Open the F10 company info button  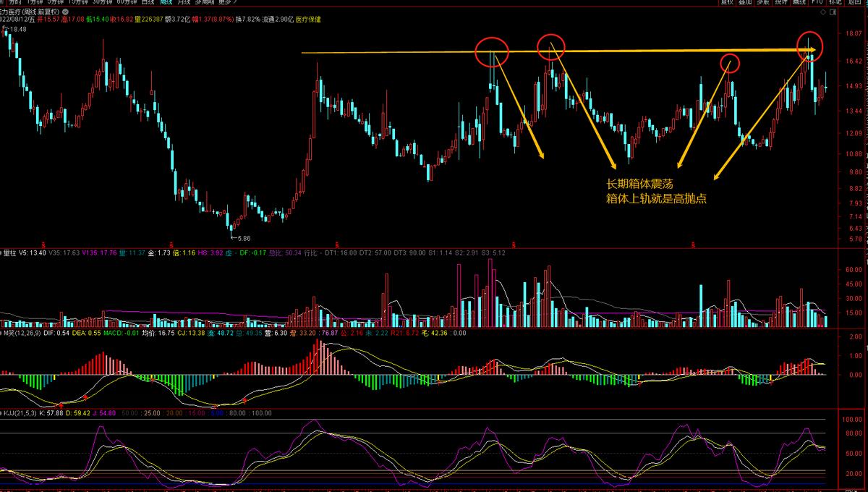pos(817,3)
